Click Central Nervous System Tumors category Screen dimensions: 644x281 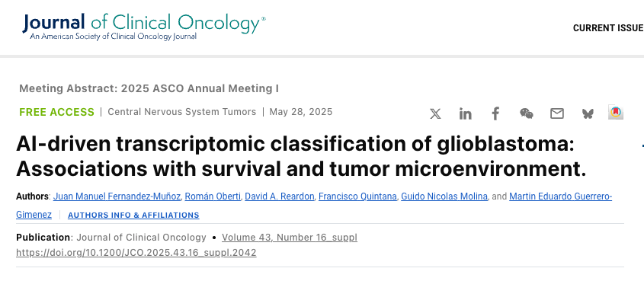tap(182, 112)
